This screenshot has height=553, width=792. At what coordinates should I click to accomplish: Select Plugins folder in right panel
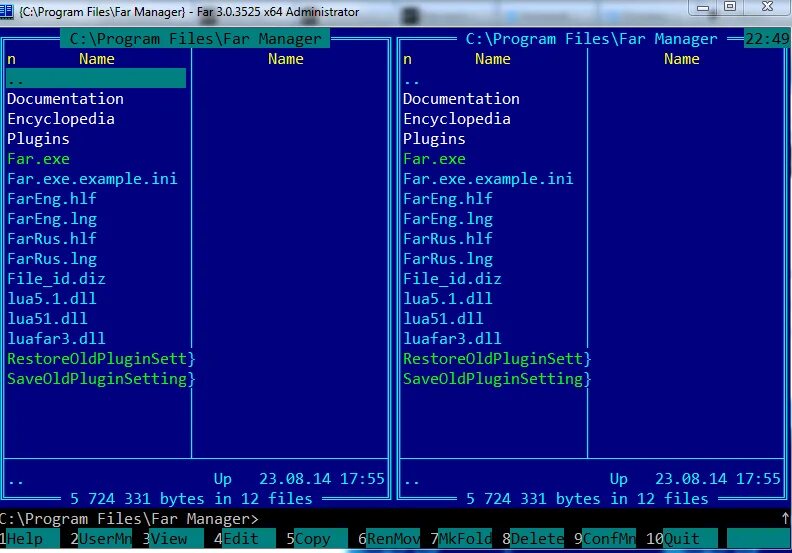point(434,139)
